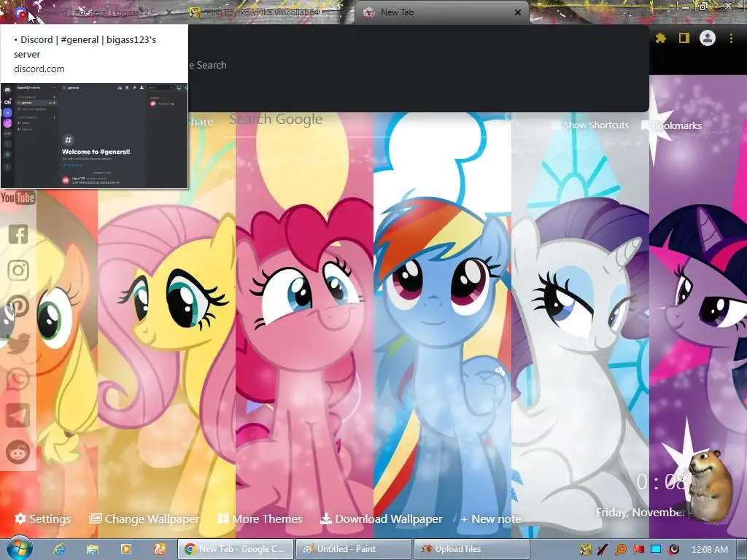Open new tab Settings
This screenshot has width=747, height=560.
(x=43, y=518)
